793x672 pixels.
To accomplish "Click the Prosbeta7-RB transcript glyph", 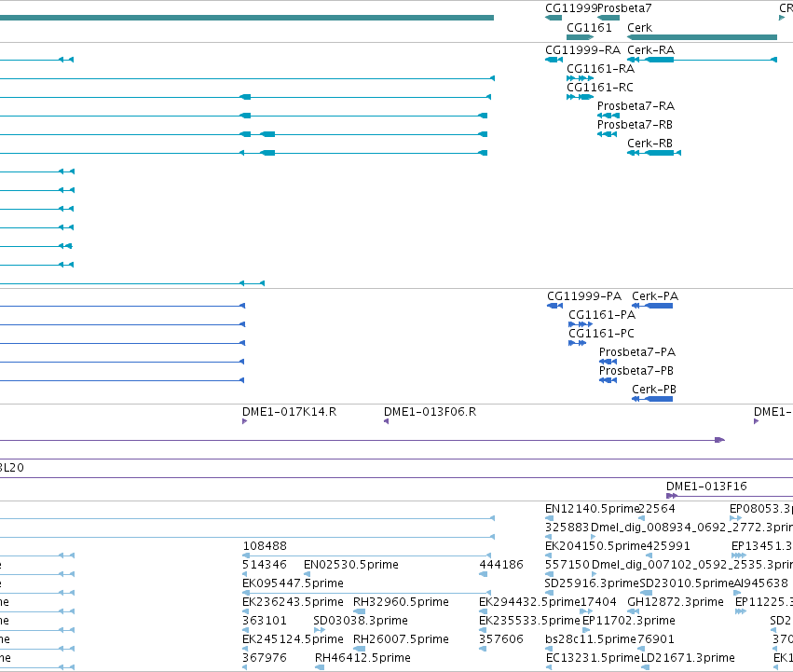I will (x=607, y=134).
